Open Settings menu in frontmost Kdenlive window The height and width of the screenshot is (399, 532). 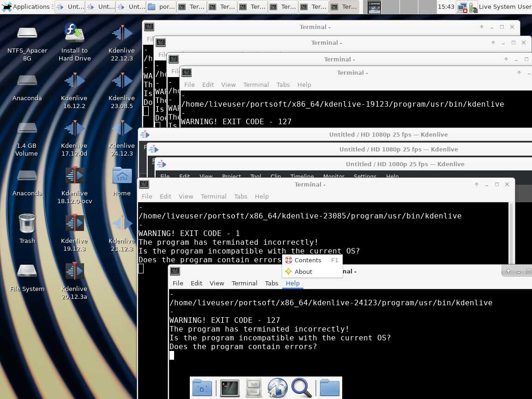(x=365, y=176)
